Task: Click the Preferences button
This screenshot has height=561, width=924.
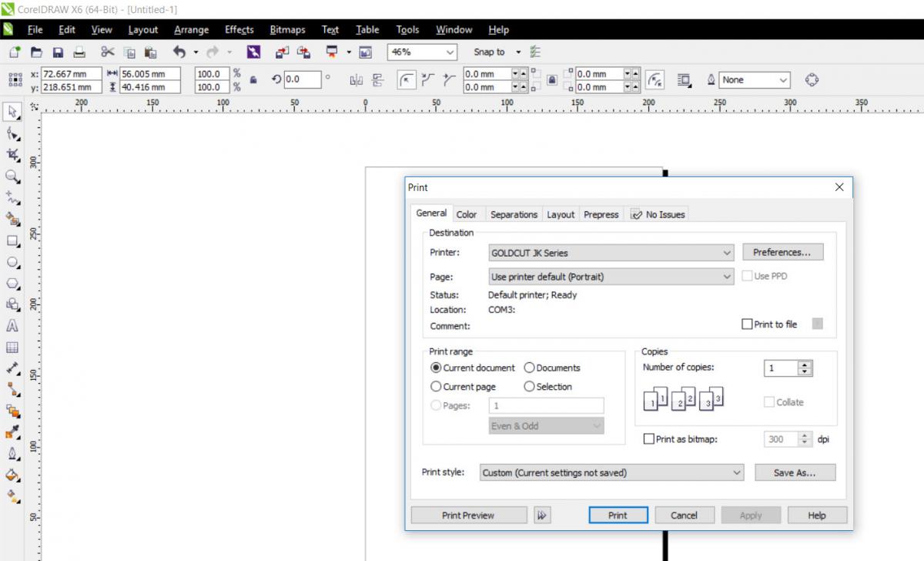Action: click(x=782, y=252)
